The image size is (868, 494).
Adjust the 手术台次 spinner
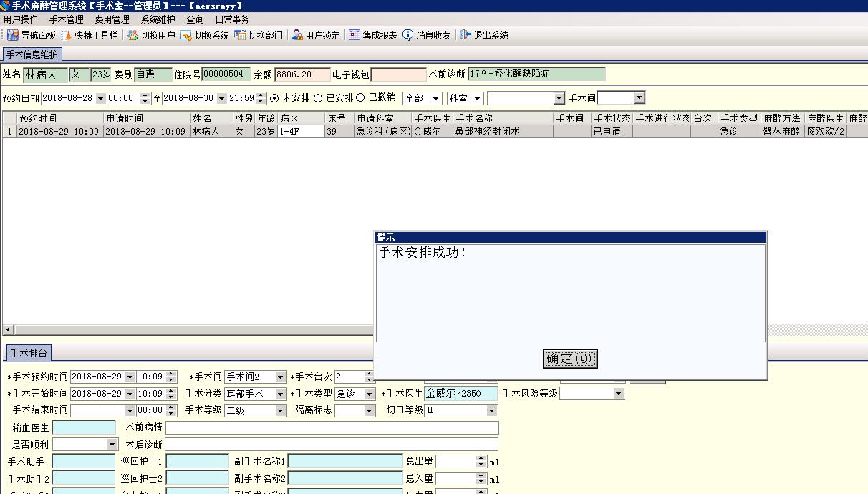pos(370,377)
